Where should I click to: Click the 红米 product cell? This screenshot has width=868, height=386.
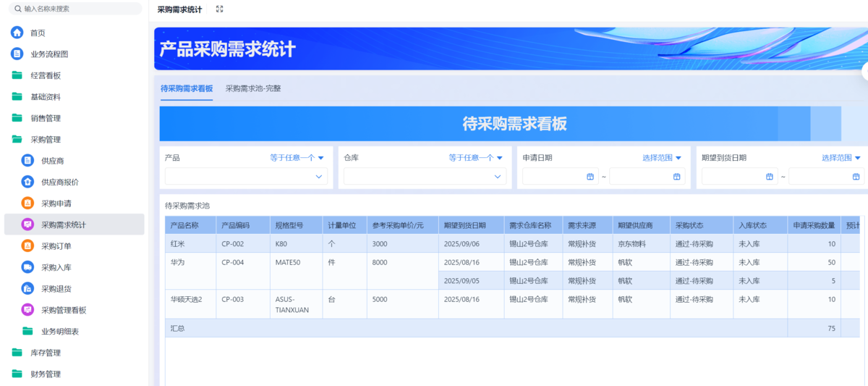190,244
